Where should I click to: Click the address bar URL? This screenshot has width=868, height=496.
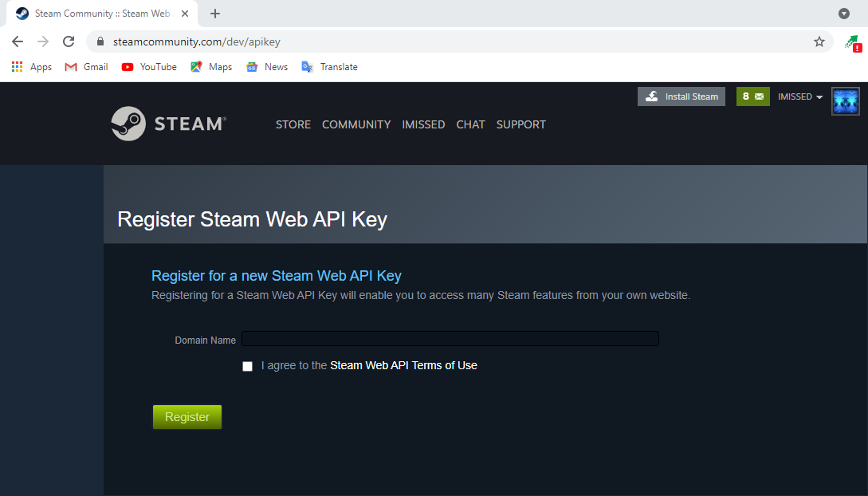[197, 41]
